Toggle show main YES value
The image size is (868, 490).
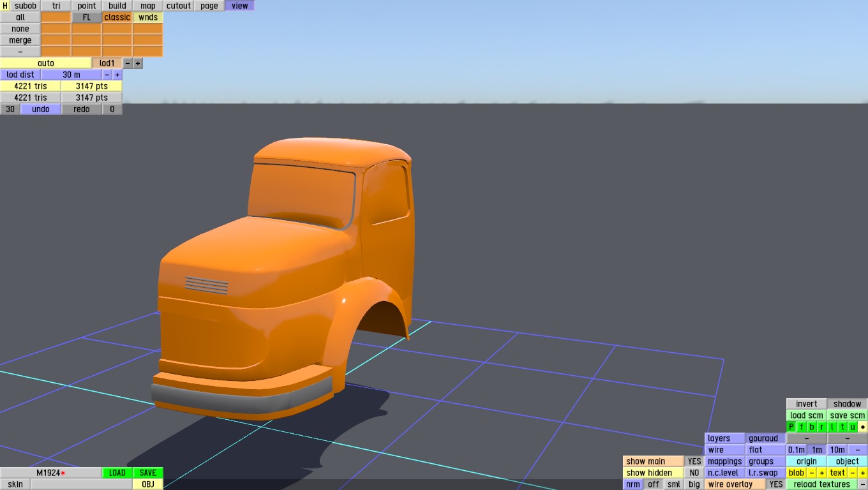[x=694, y=461]
